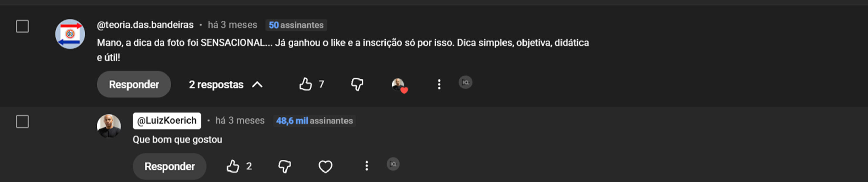This screenshot has height=182, width=868.
Task: Collapse the 2 respostas thread
Action: click(x=226, y=84)
